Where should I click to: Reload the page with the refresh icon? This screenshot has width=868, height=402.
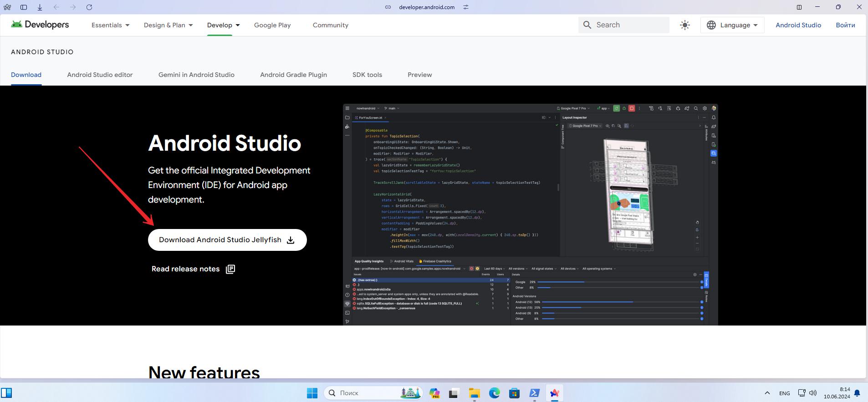tap(89, 7)
